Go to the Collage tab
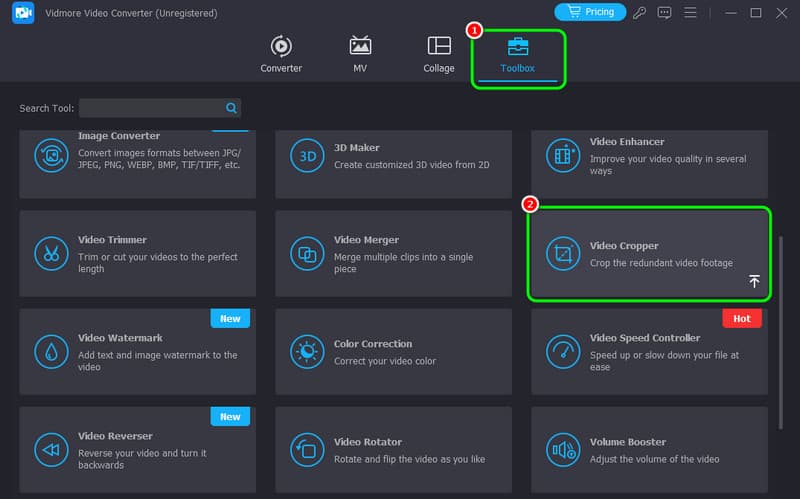 [x=438, y=55]
